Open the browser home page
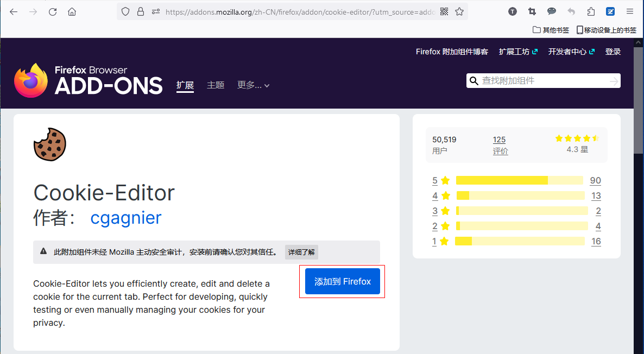 72,12
